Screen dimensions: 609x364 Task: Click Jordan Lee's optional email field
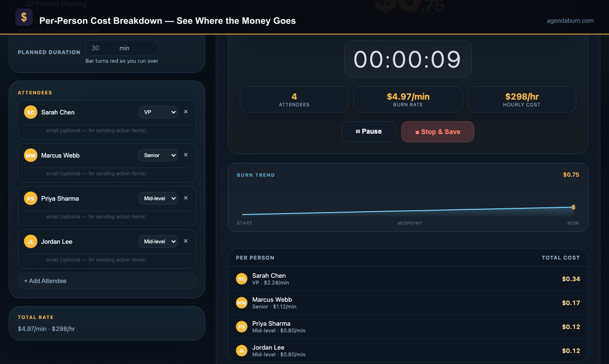tap(107, 260)
